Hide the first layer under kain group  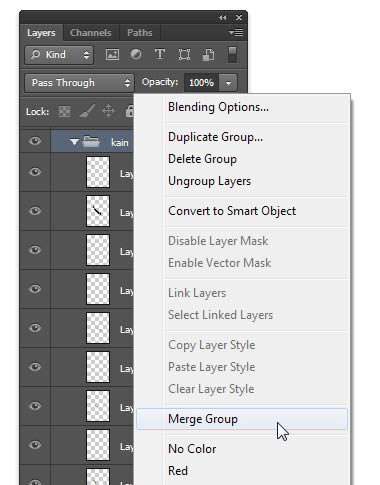click(x=35, y=172)
